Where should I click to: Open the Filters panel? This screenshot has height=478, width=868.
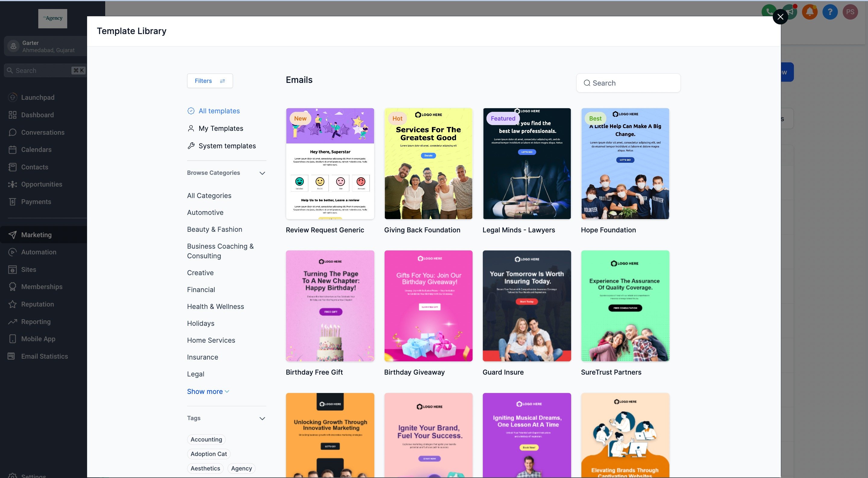click(x=209, y=80)
